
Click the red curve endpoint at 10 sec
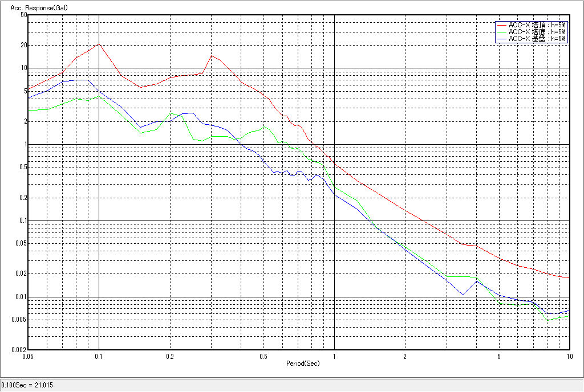569,277
